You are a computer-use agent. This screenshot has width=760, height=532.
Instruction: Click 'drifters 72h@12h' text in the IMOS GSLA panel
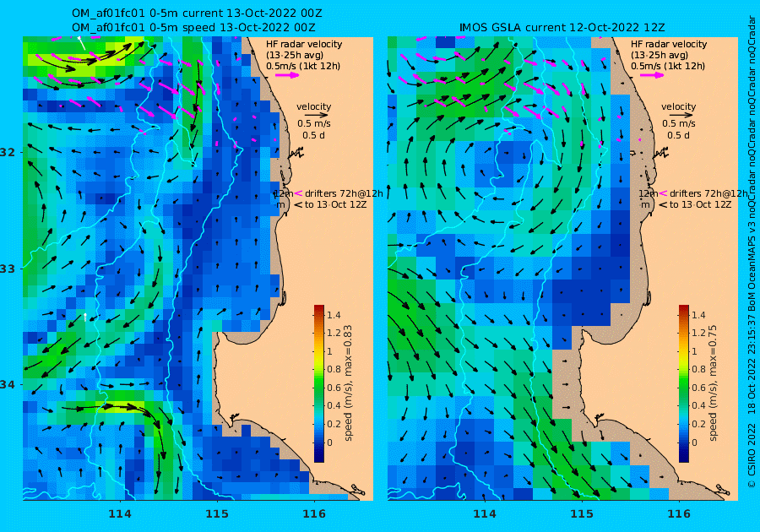(708, 193)
